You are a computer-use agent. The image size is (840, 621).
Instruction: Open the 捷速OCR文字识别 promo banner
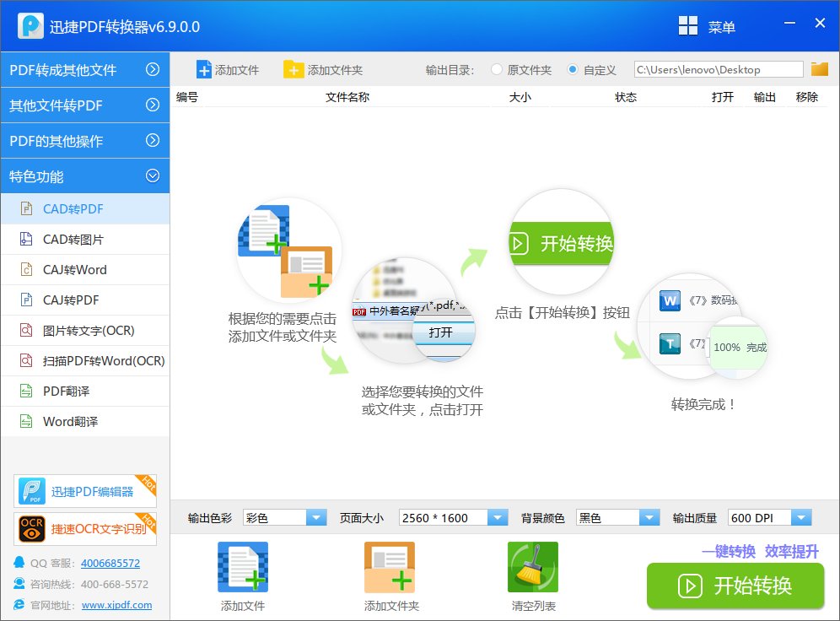[x=84, y=529]
